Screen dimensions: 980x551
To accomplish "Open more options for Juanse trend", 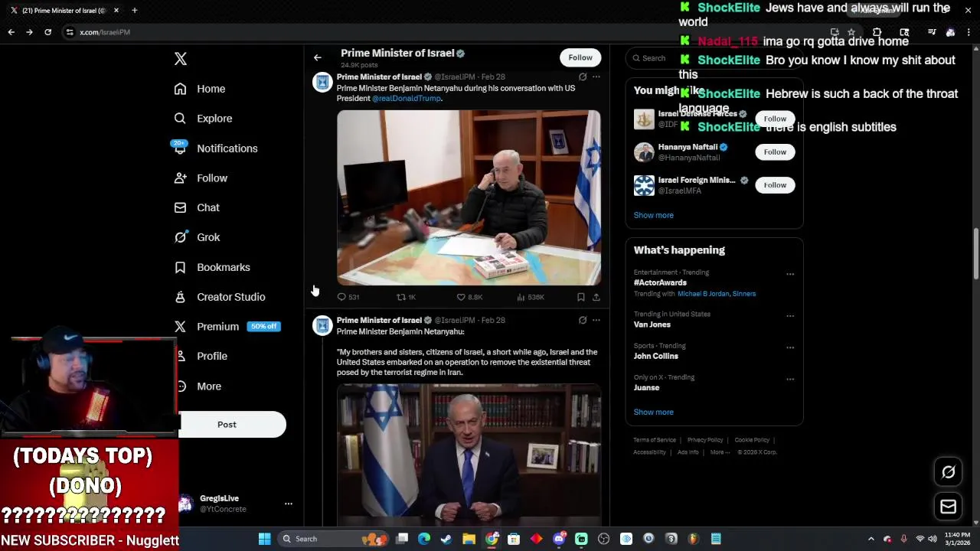I will click(790, 379).
